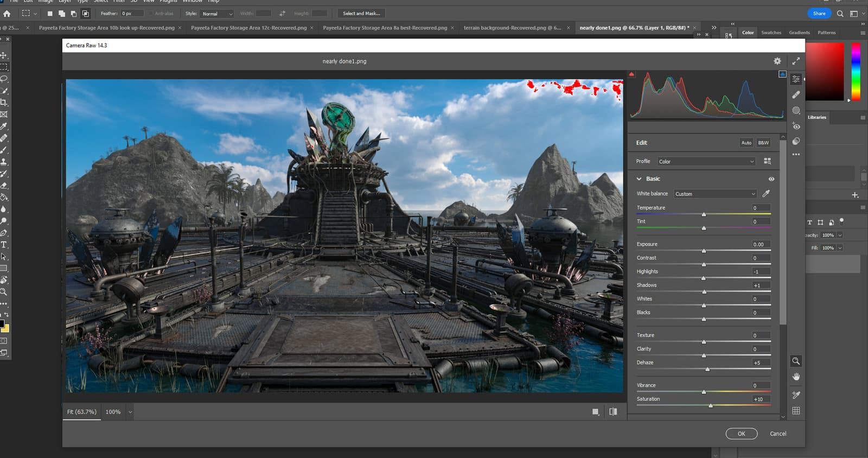Select the Camera Raw Hand tool
This screenshot has width=868, height=458.
click(x=796, y=377)
